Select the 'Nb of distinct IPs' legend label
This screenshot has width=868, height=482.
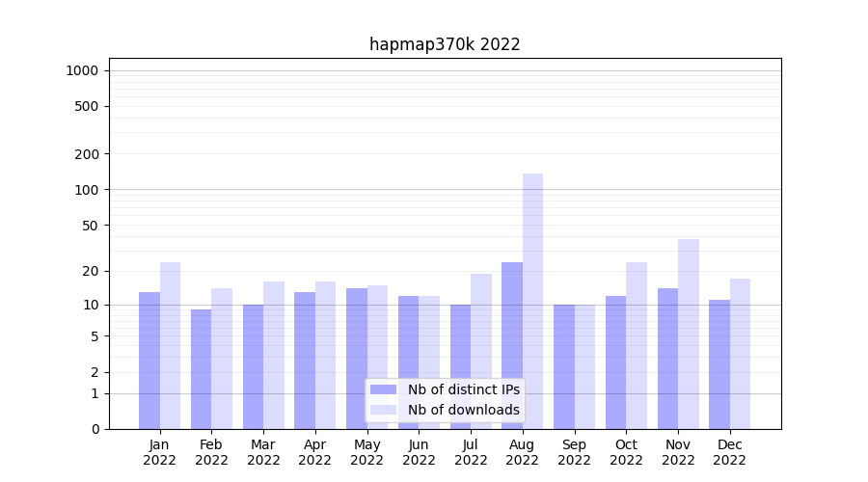[463, 389]
